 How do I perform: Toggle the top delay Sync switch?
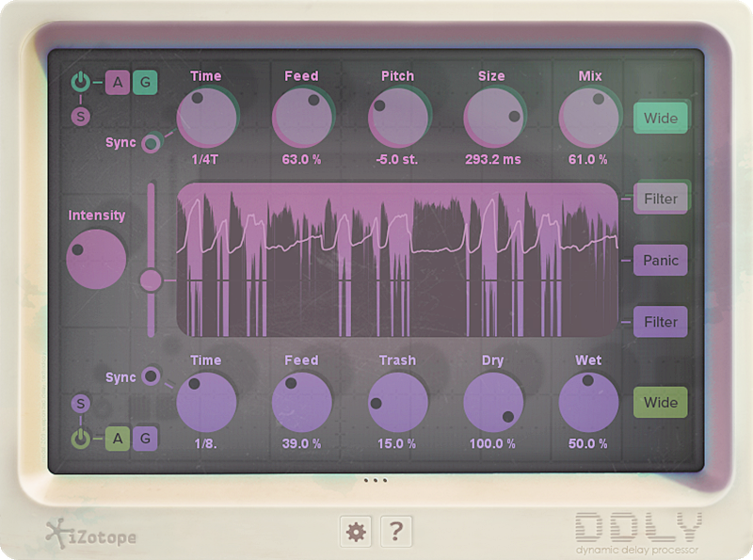152,143
